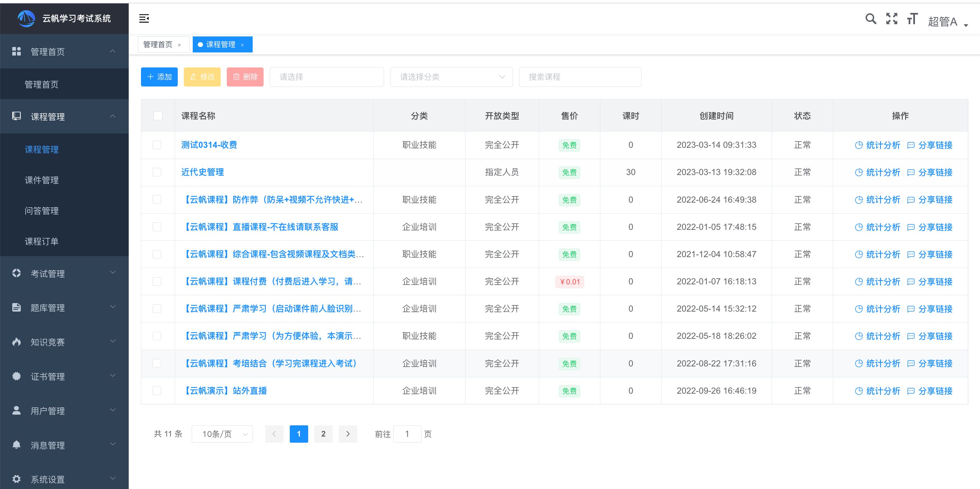Check the 【云帆演示】站外直播 row checkbox
The image size is (980, 489).
pos(157,391)
